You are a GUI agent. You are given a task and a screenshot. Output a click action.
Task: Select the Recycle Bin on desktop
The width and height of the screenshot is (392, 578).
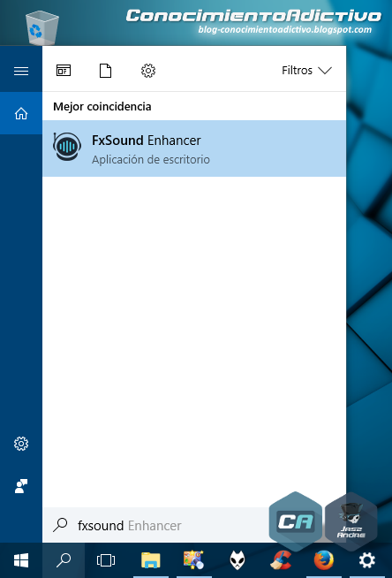tap(42, 27)
